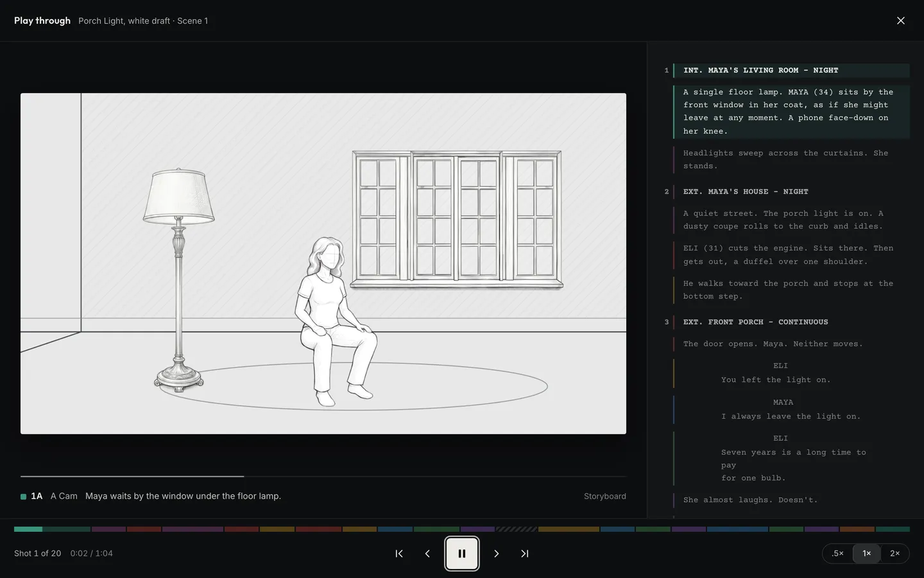
Task: Set playback speed to .5×
Action: pyautogui.click(x=837, y=554)
